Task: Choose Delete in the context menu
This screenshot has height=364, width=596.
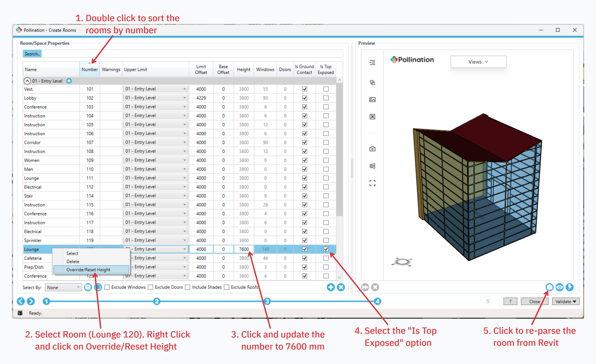Action: (x=73, y=262)
